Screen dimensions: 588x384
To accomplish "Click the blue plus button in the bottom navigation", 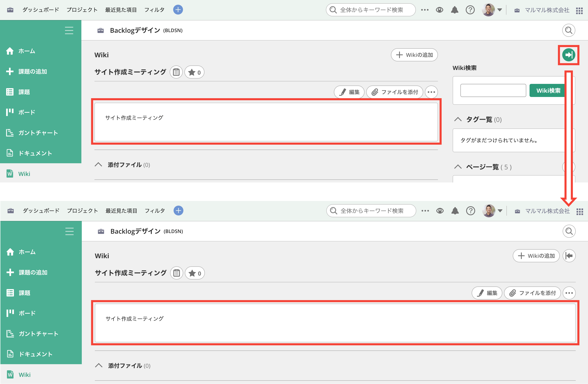I will 178,211.
